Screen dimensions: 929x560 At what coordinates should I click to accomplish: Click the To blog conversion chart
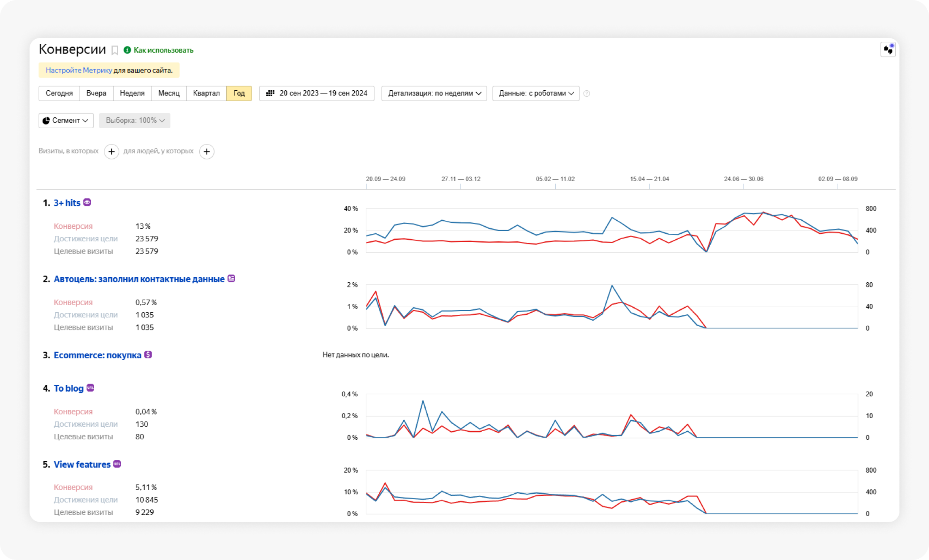[611, 416]
